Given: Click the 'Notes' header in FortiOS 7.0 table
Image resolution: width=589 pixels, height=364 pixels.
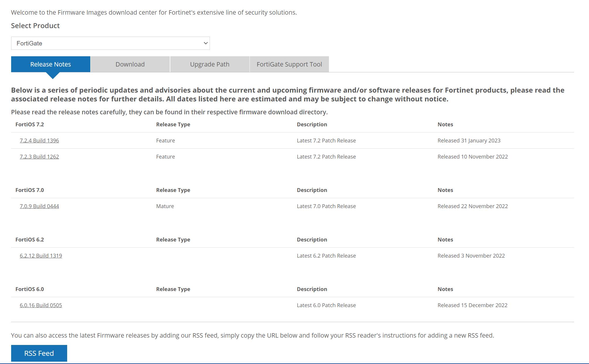Looking at the screenshot, I should click(x=445, y=190).
